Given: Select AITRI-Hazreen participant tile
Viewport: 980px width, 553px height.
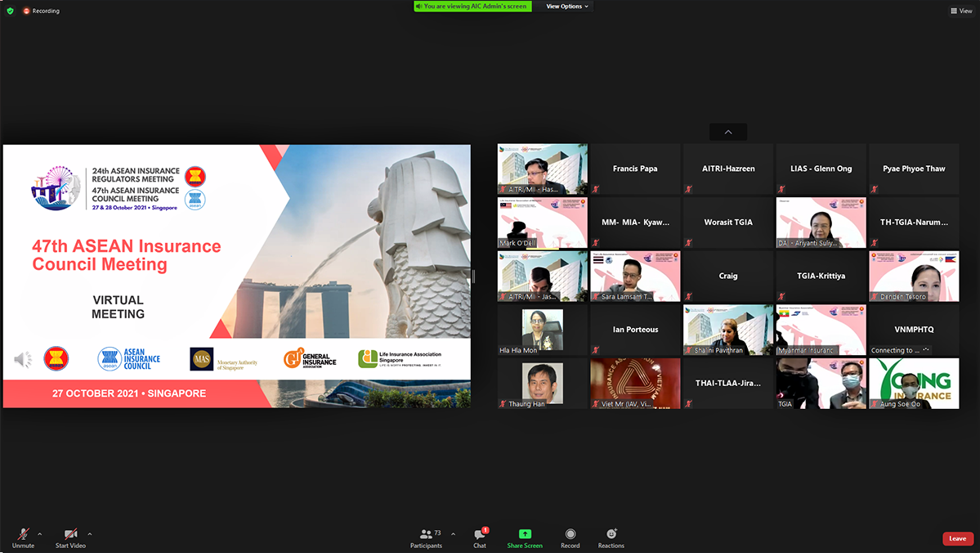Looking at the screenshot, I should coord(728,169).
